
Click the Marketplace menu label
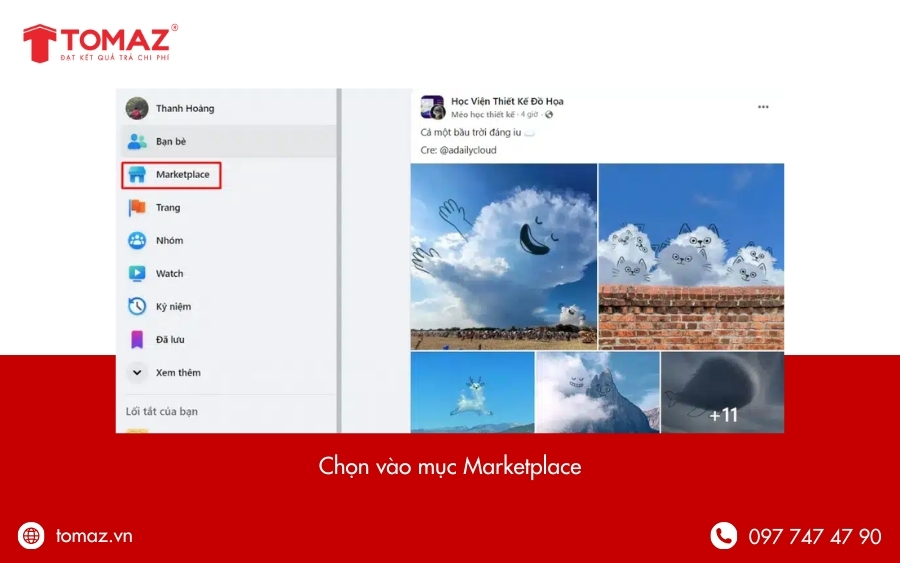(183, 175)
